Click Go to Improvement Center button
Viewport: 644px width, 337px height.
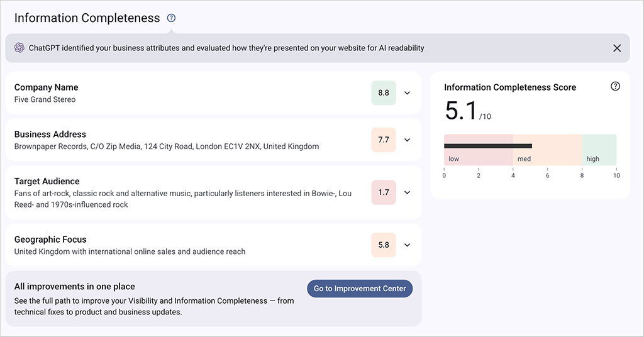pos(360,289)
